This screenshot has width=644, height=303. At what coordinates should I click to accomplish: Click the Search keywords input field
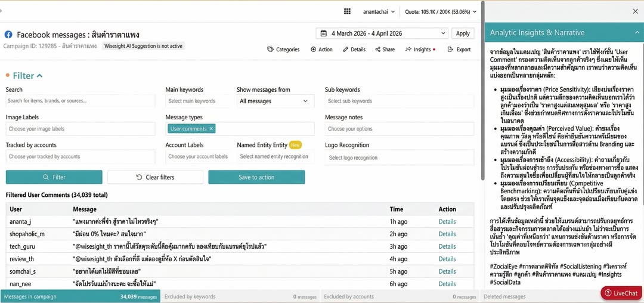pos(80,101)
